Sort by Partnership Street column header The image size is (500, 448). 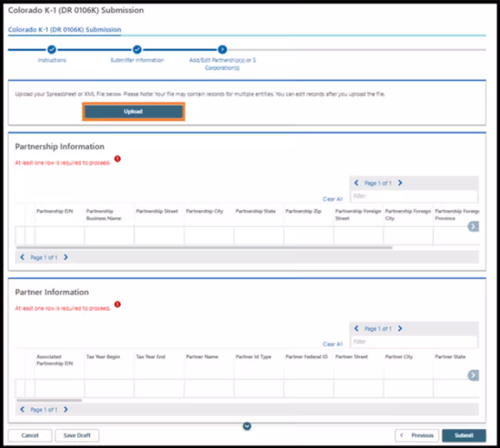[157, 211]
